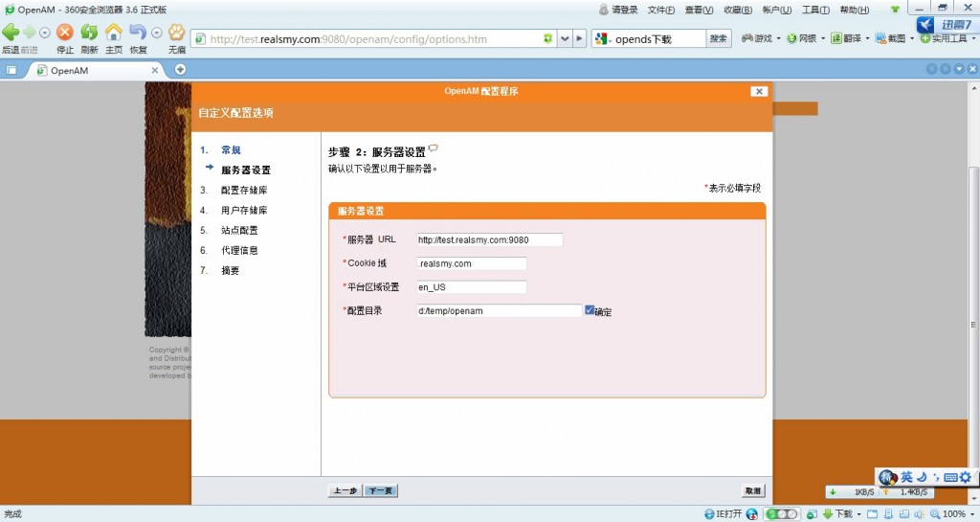
Task: Open the 查看(V) menu
Action: [699, 10]
